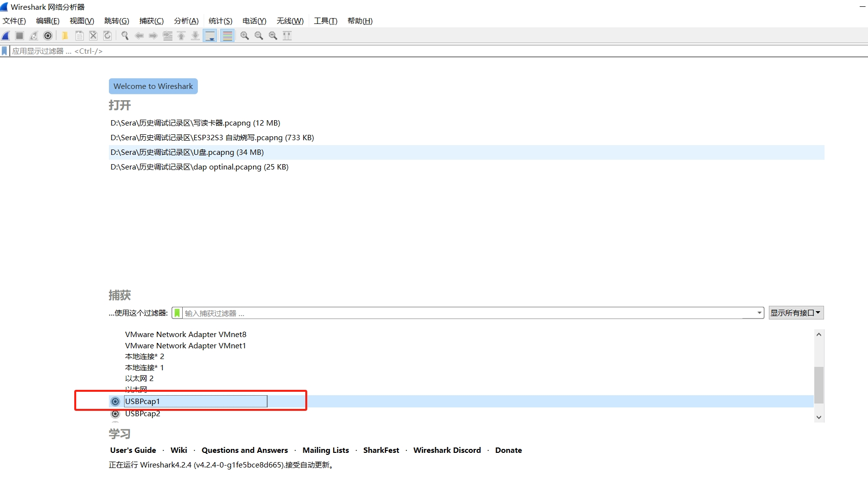Viewport: 868px width, 489px height.
Task: Click the display filter input field
Action: [439, 51]
